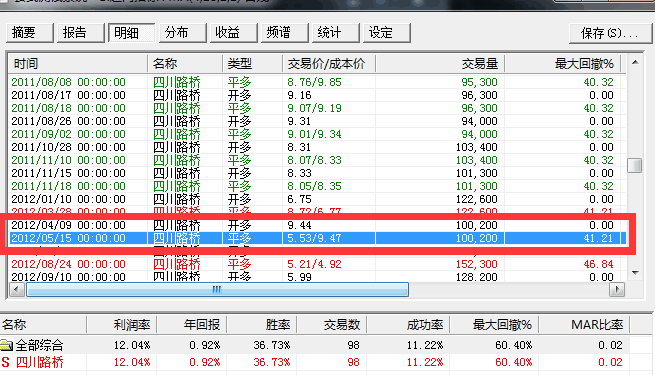Click the horizontal scrollbar thumb
The width and height of the screenshot is (655, 375).
click(217, 289)
